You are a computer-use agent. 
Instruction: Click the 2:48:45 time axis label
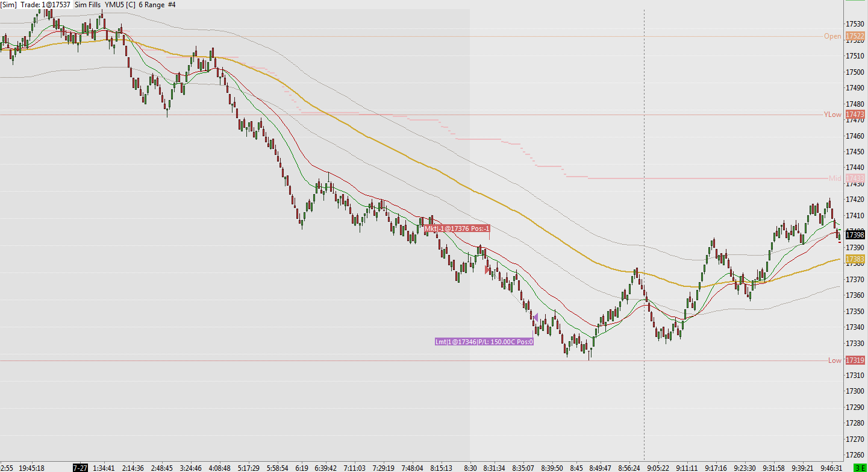coord(161,468)
